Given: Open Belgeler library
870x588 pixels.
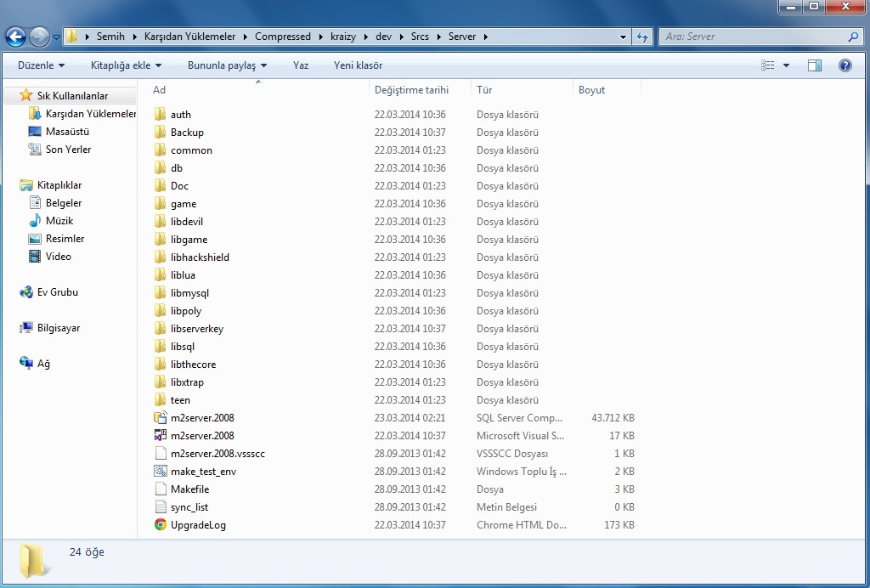Looking at the screenshot, I should pyautogui.click(x=63, y=203).
